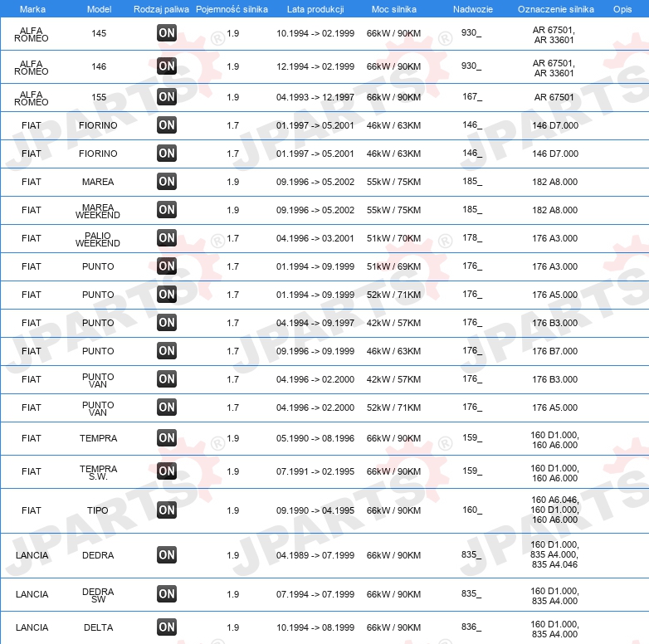Click TIPO model cell

click(98, 510)
